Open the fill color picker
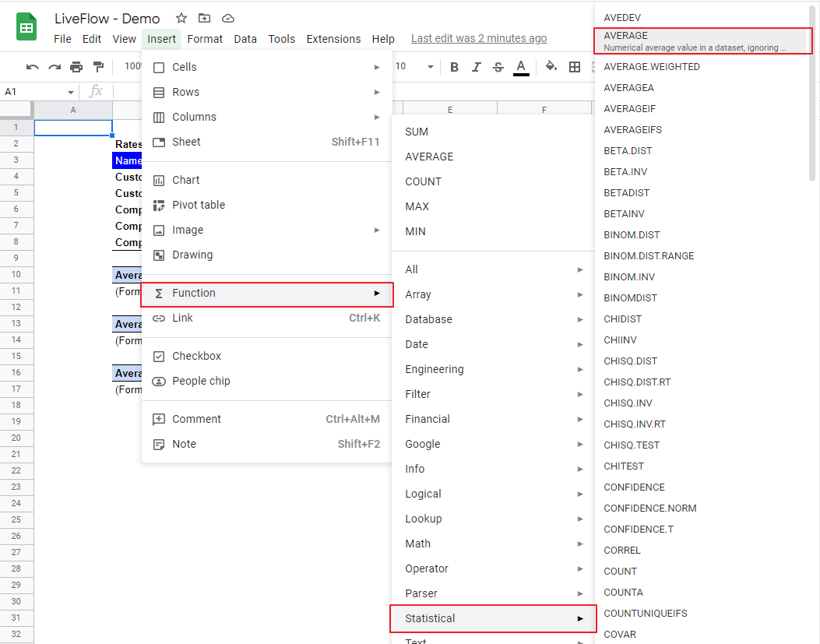820x644 pixels. 551,66
